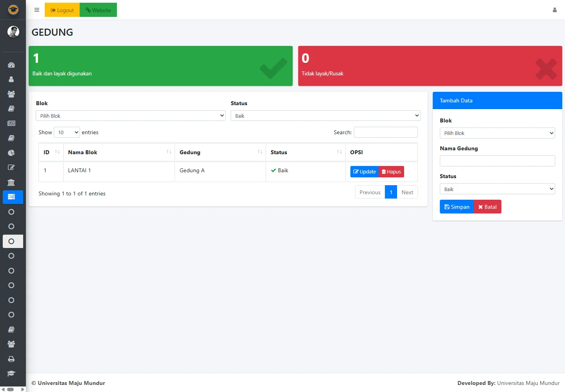Click the bank building icon in sidebar
Viewport: 565px width, 392px height.
(x=11, y=182)
